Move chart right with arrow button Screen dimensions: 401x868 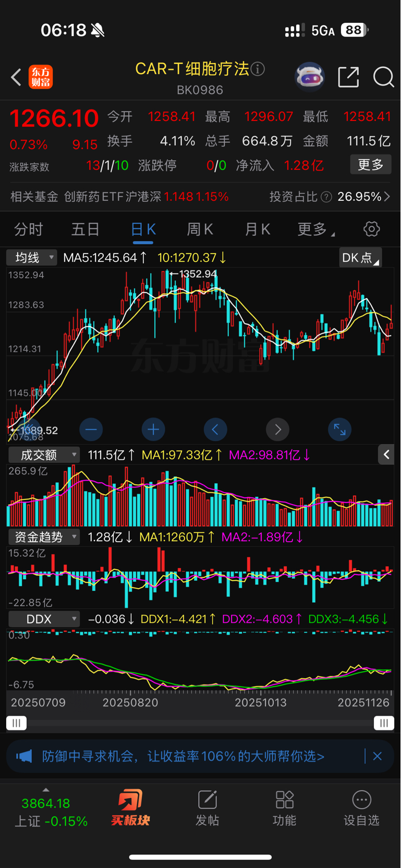pos(277,430)
